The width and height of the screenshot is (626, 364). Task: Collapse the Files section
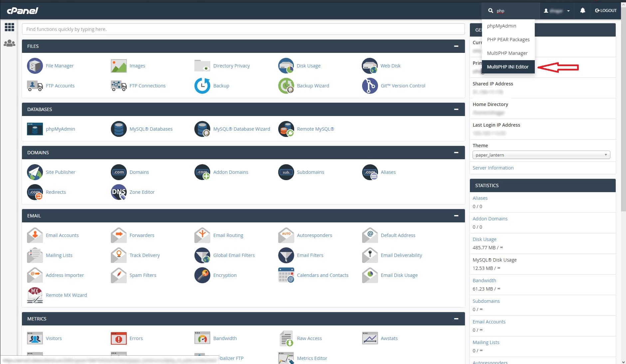(x=456, y=46)
